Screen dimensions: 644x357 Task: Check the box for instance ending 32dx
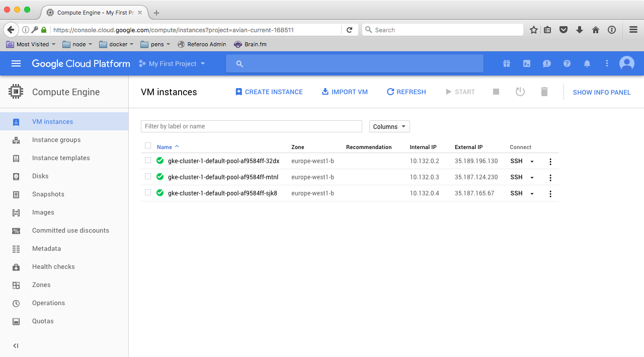148,161
